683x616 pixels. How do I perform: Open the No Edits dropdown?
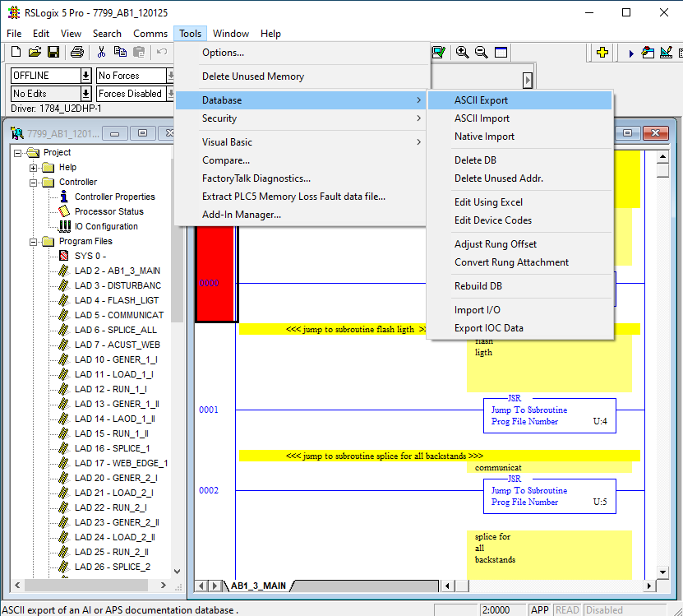[85, 94]
